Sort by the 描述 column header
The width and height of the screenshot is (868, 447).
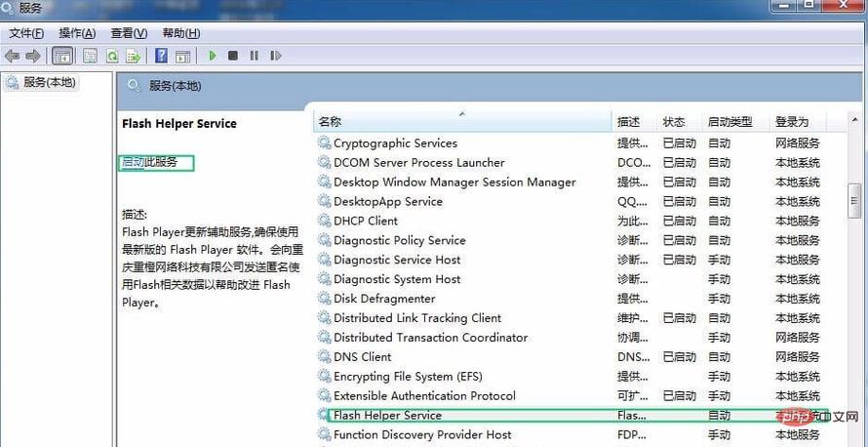coord(635,122)
